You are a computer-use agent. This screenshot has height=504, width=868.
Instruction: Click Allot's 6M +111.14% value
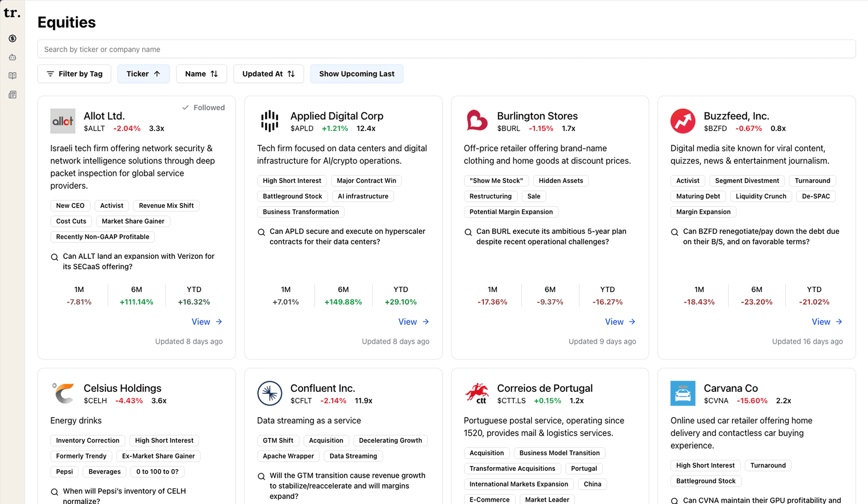(x=136, y=302)
